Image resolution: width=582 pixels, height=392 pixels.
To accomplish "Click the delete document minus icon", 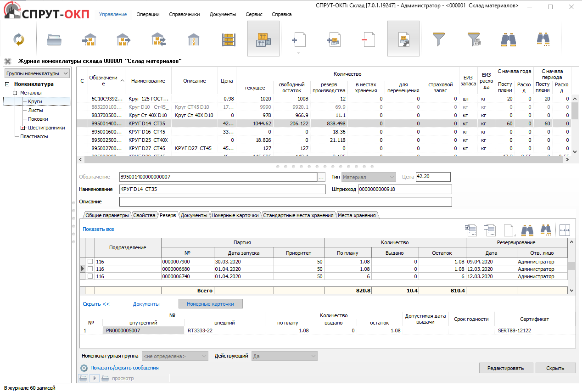I will 368,39.
